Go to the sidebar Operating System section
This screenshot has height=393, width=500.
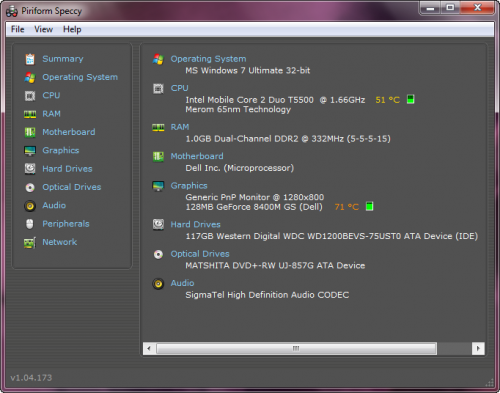[80, 77]
